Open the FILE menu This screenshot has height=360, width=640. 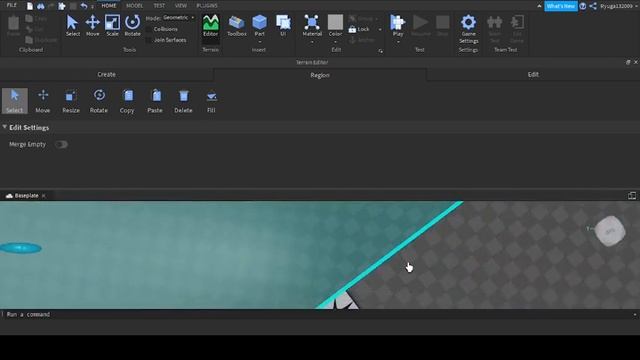pos(12,5)
